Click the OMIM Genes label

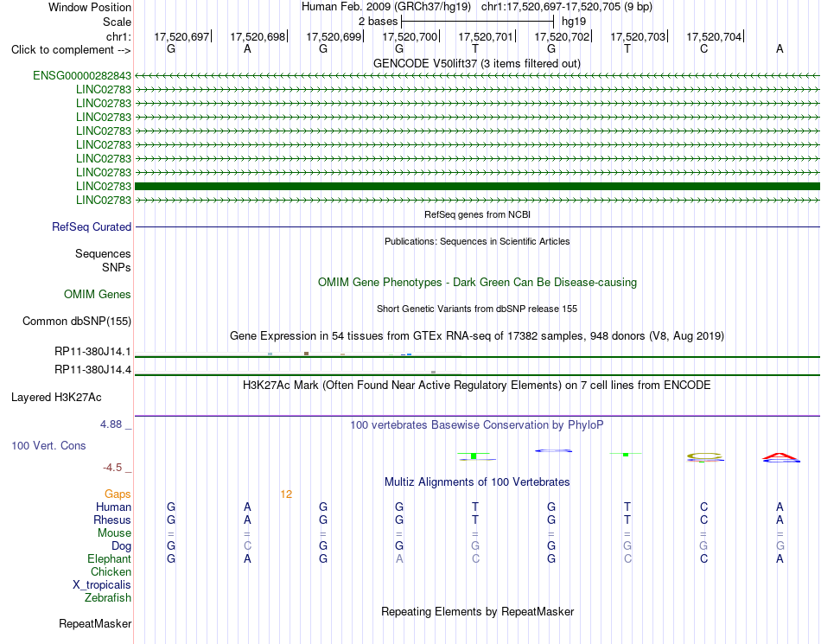click(x=98, y=294)
